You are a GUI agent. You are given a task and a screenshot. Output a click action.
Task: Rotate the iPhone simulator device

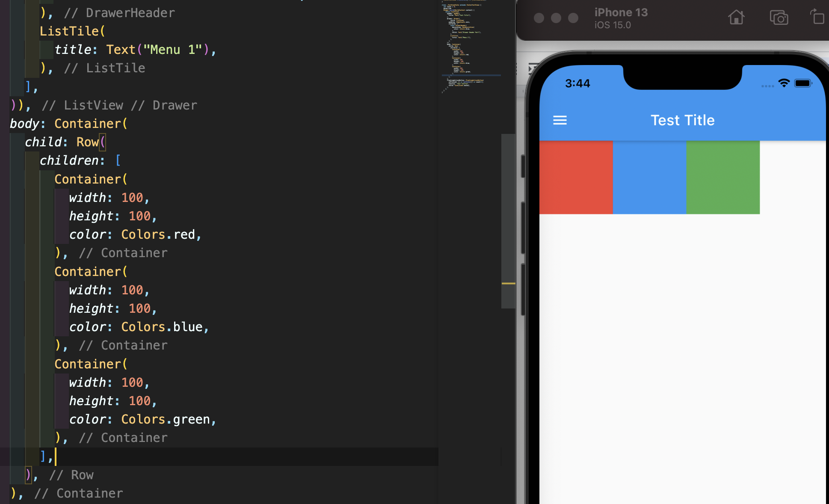tap(817, 18)
